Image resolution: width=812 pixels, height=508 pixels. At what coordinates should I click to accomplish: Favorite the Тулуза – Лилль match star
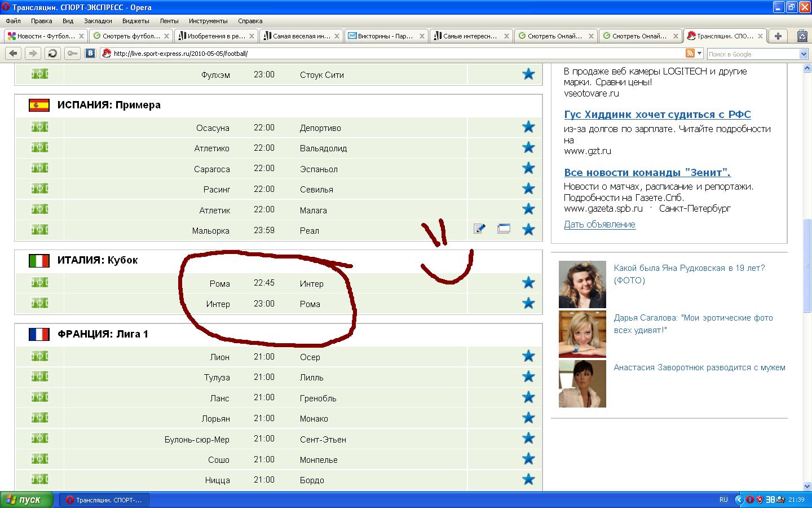pyautogui.click(x=528, y=376)
